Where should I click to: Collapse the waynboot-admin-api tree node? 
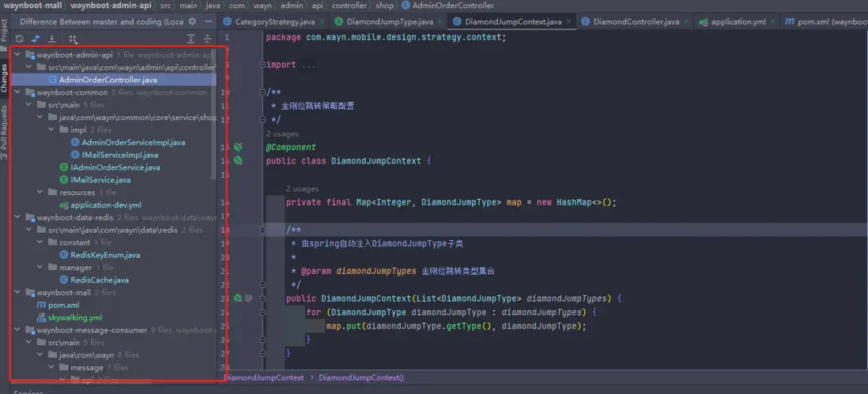[19, 55]
